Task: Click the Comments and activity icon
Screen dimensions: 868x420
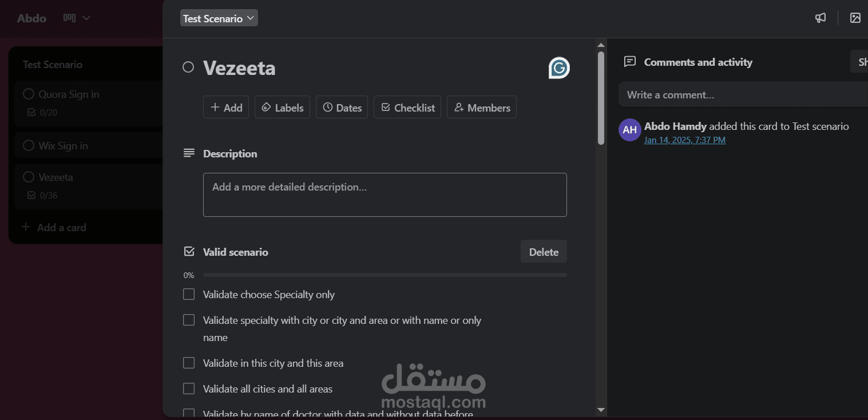Action: click(630, 62)
